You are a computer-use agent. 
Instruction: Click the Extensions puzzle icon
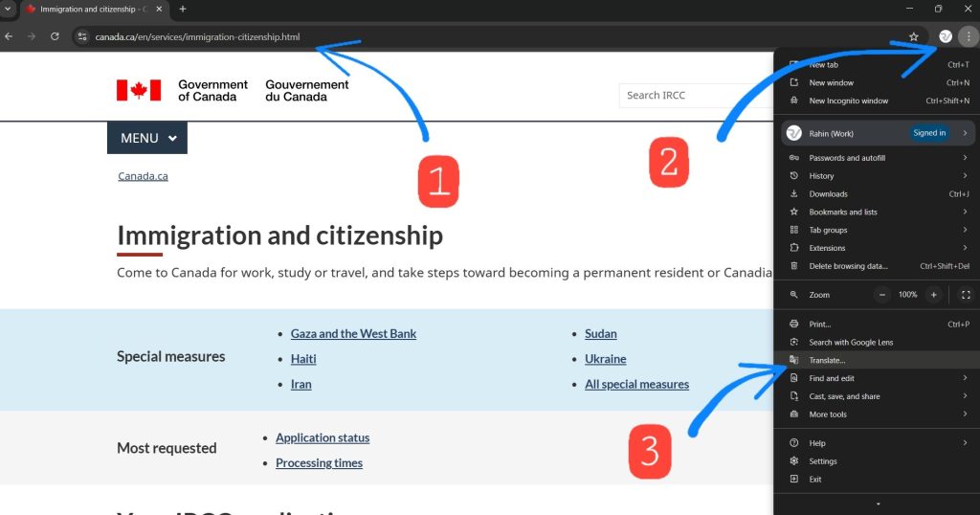[x=793, y=248]
